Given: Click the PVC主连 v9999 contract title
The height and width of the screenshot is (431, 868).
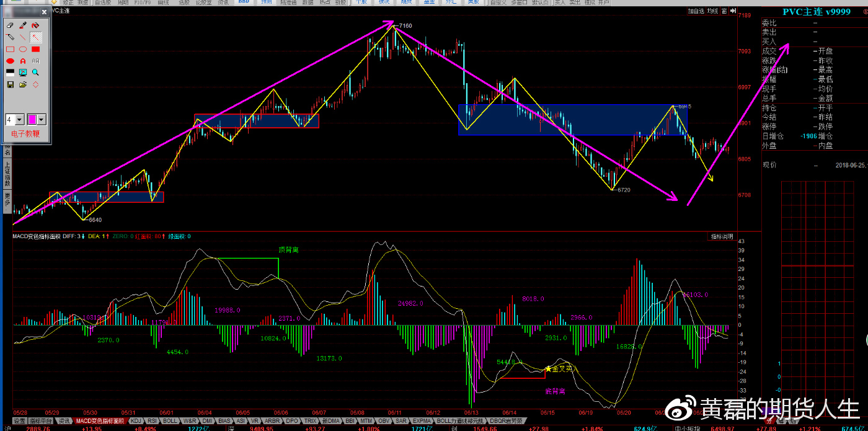Looking at the screenshot, I should [815, 12].
